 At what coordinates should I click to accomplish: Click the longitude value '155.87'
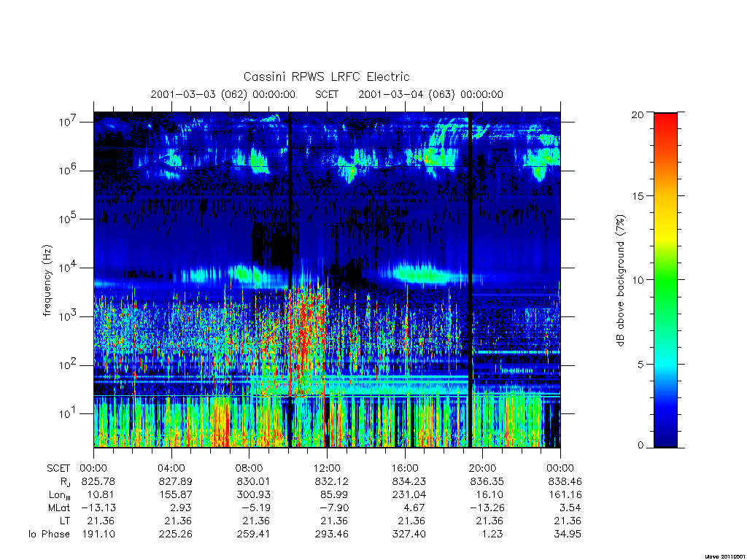pos(176,495)
